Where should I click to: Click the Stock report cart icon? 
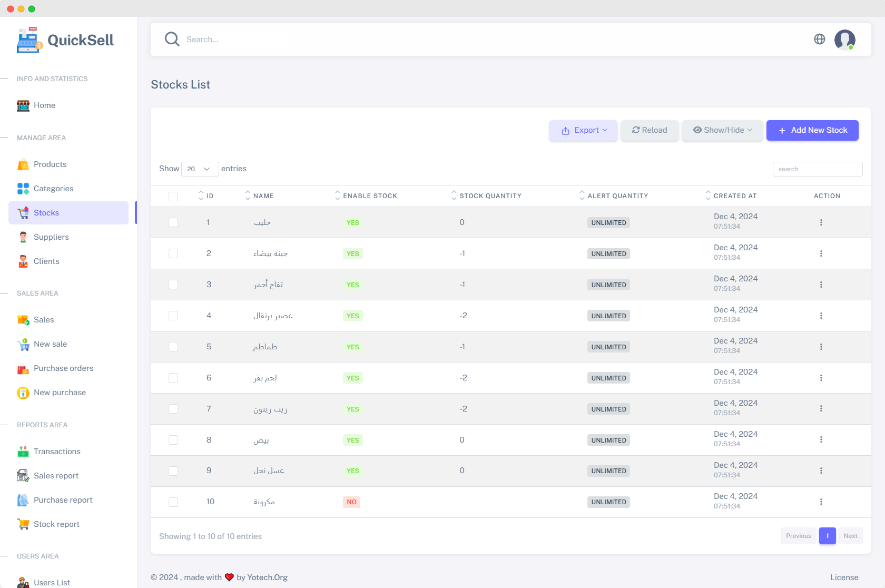(23, 524)
